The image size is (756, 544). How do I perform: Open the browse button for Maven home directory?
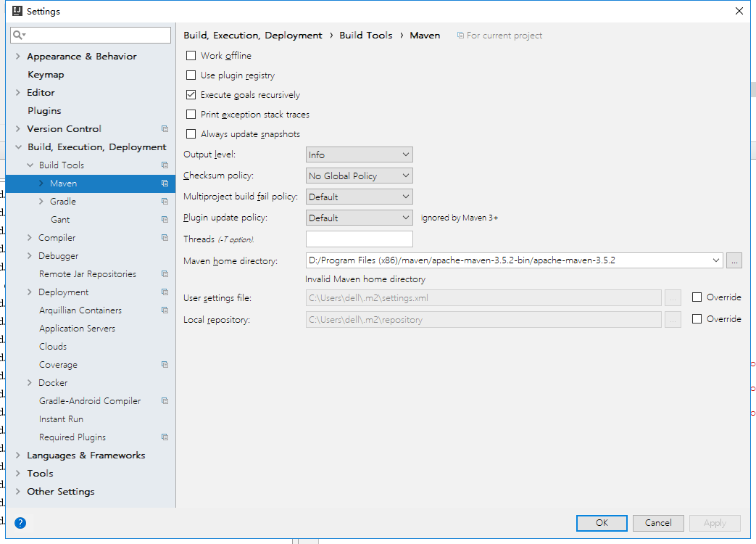[x=734, y=260]
